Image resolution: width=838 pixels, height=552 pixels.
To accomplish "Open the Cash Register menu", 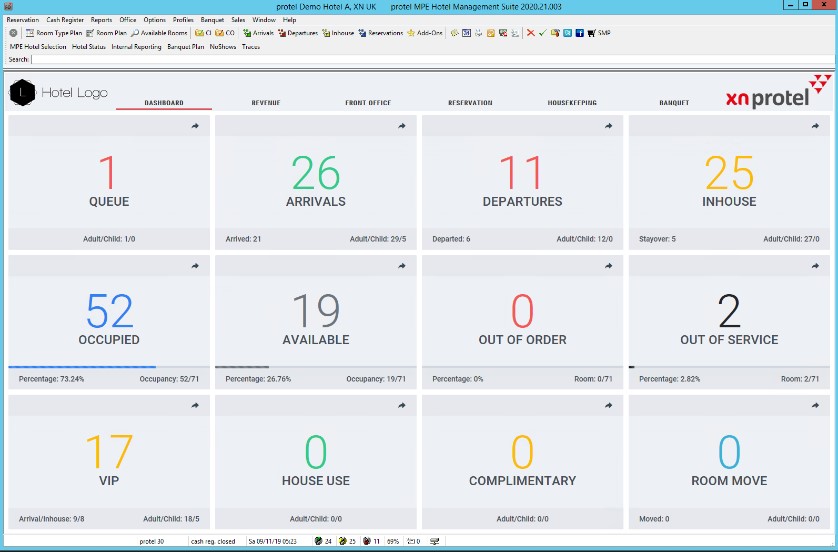I will 65,20.
